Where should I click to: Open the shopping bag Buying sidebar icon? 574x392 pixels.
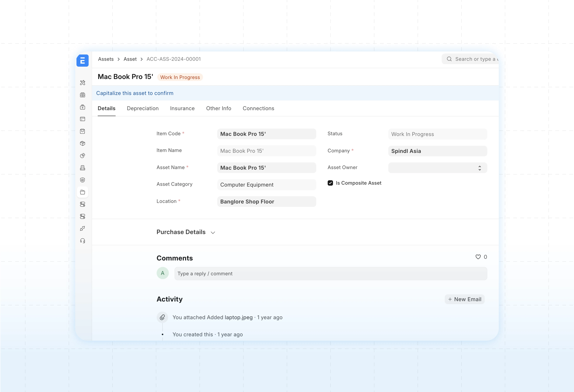click(83, 131)
